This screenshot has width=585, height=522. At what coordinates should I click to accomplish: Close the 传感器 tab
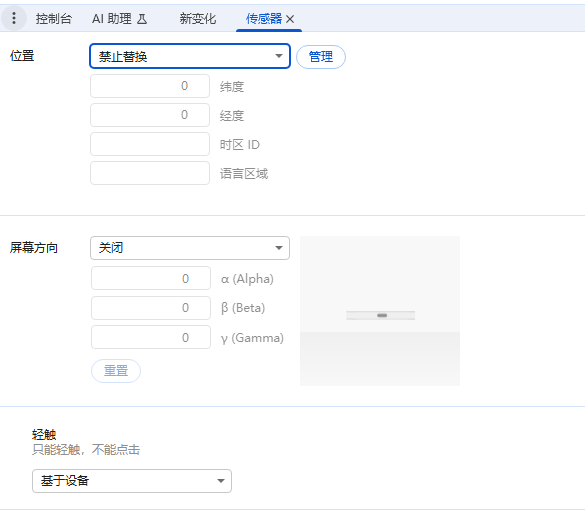pos(290,19)
